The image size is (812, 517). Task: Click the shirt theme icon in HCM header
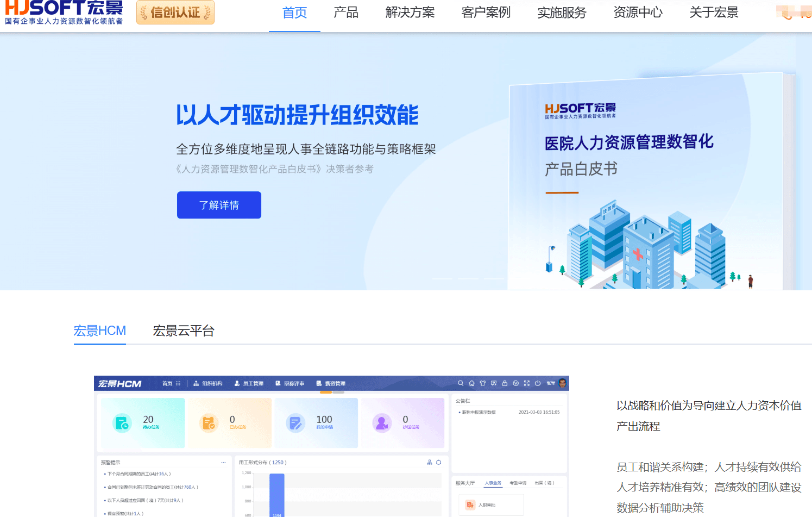coord(482,383)
